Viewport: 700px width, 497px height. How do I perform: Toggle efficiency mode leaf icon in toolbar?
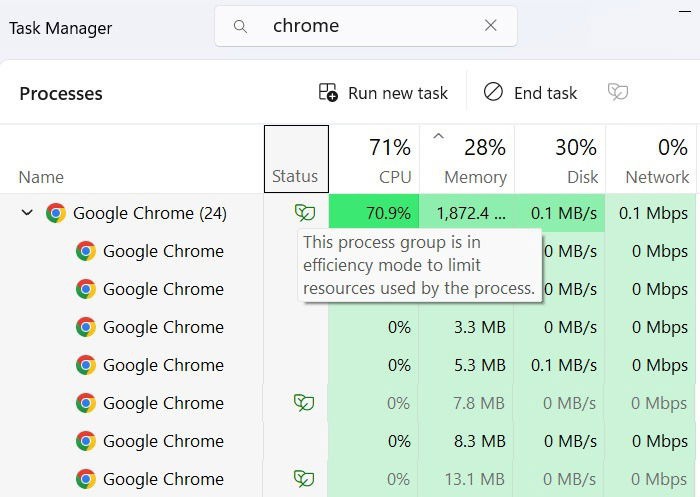click(x=618, y=92)
